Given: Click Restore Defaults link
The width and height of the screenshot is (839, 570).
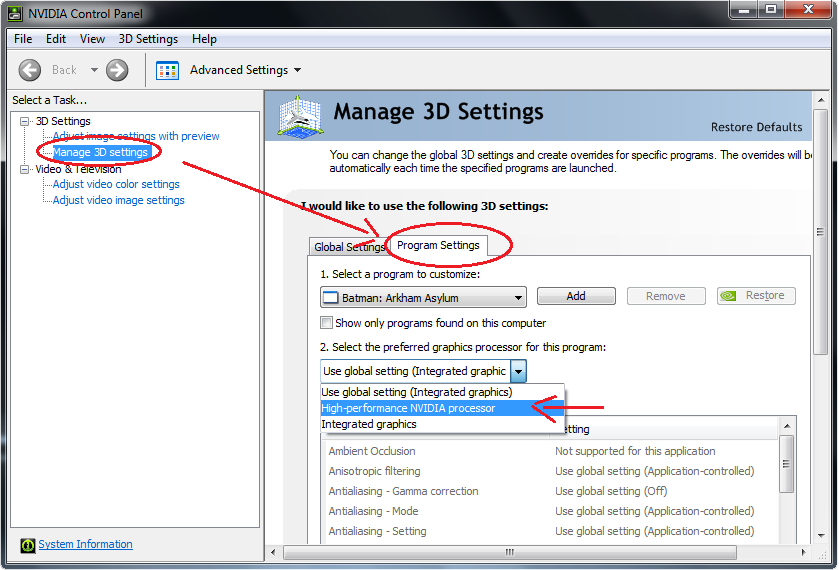Looking at the screenshot, I should 757,127.
